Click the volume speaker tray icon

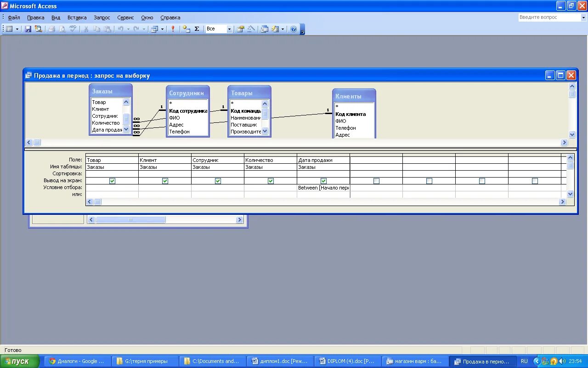[562, 362]
